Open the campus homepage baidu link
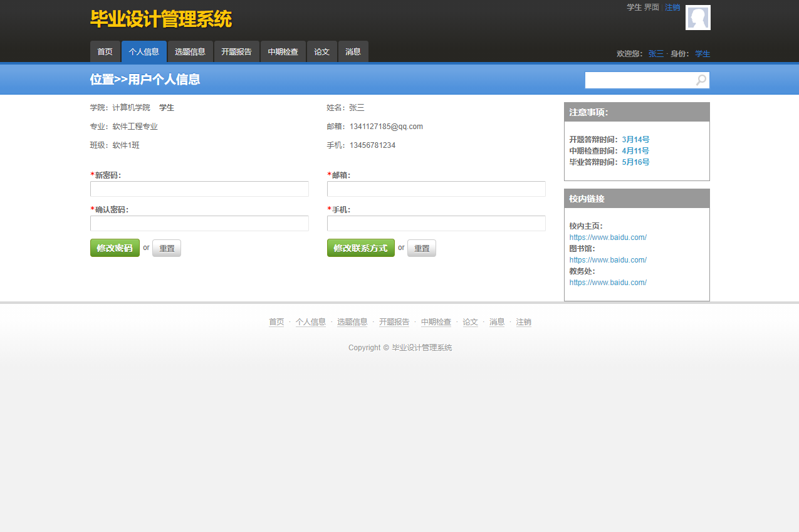The image size is (799, 532). pos(607,237)
